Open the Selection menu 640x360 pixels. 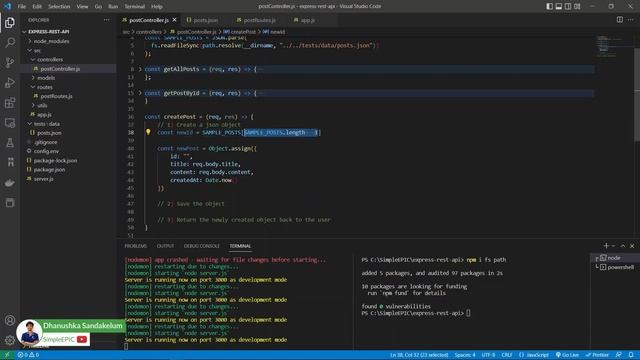tap(59, 7)
